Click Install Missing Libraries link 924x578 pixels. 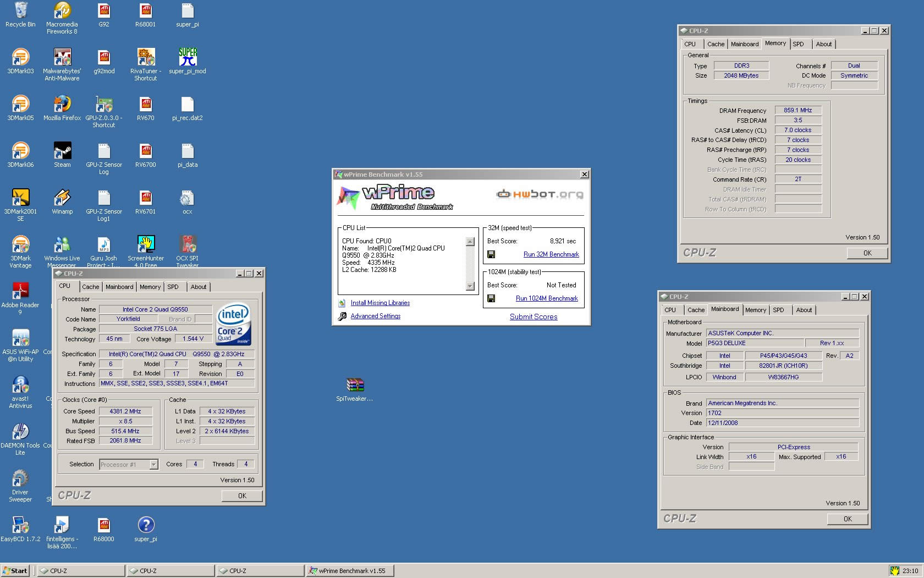[380, 303]
